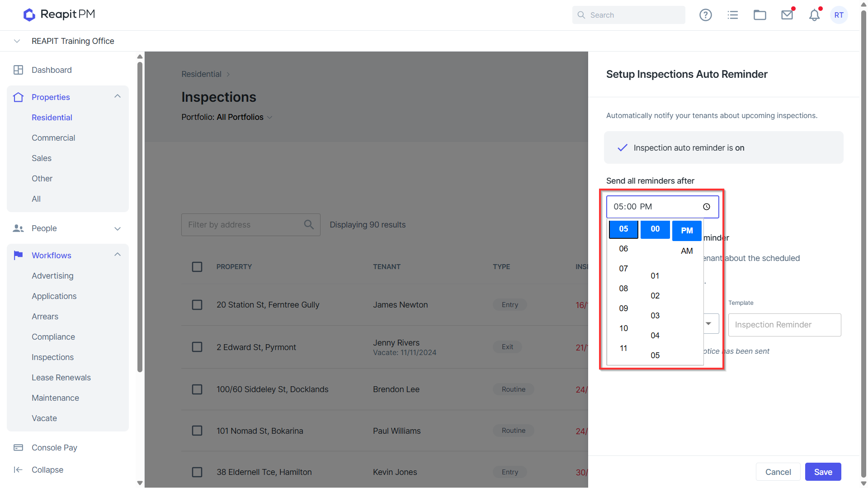Tick checkbox for 101 Nomad St, Bokarina
This screenshot has width=868, height=488.
(197, 431)
